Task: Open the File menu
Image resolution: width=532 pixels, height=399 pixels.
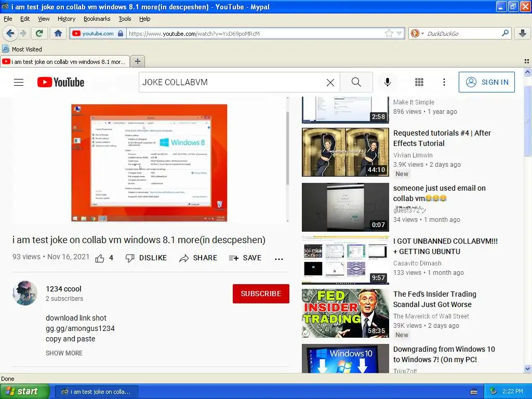Action: pyautogui.click(x=8, y=19)
